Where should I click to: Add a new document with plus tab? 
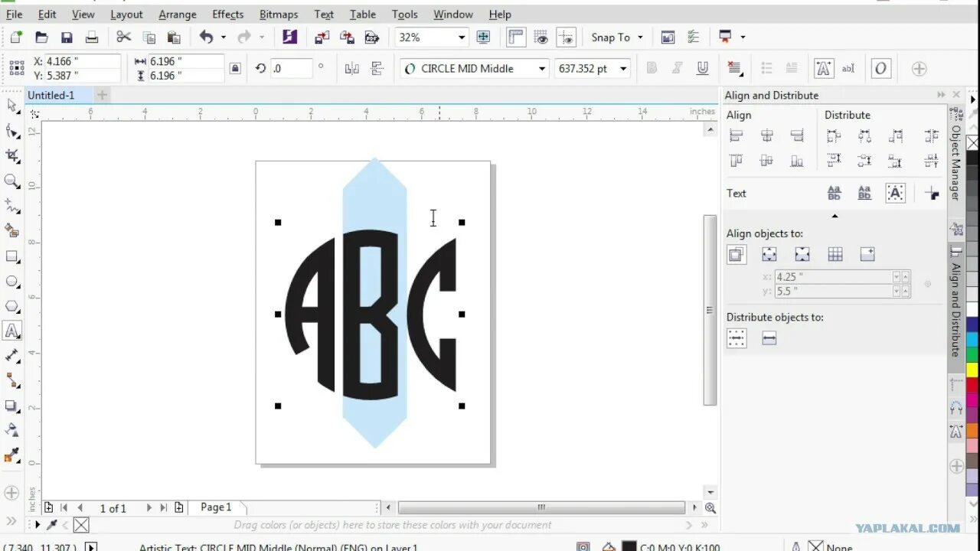pos(102,95)
